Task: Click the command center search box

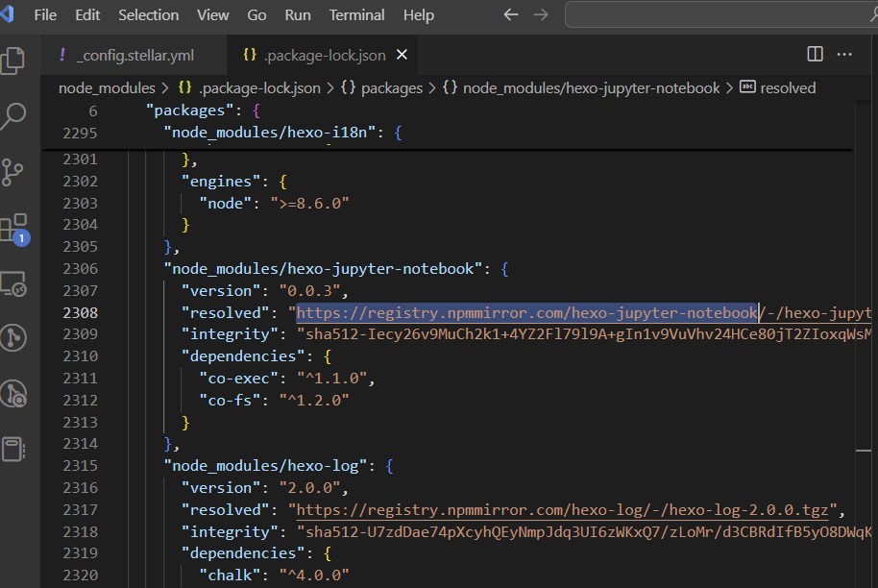Action: (x=720, y=15)
